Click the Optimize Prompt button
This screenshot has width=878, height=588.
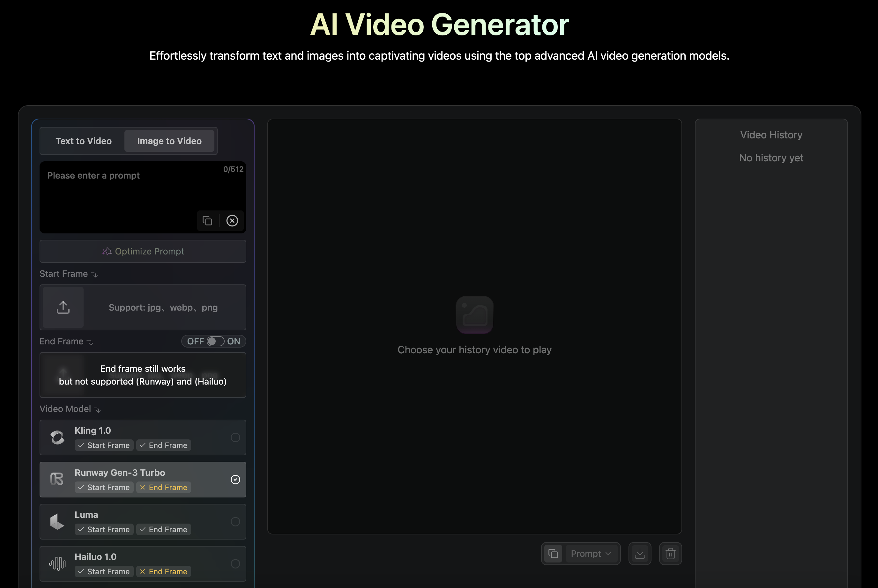(x=143, y=251)
